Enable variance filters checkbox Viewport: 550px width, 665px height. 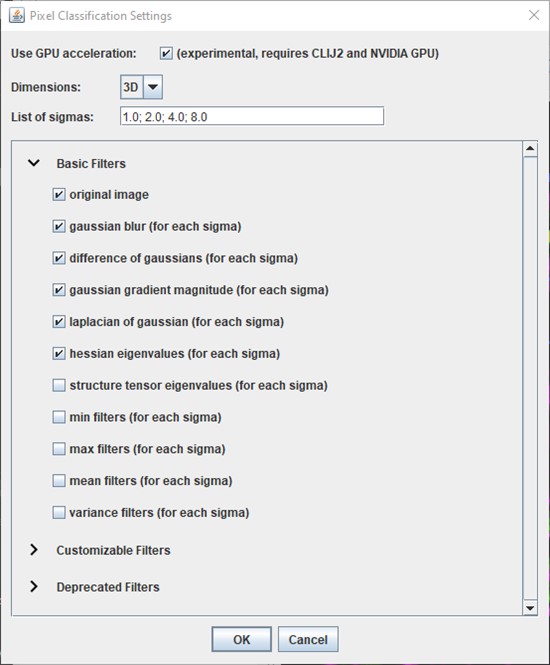pyautogui.click(x=59, y=513)
